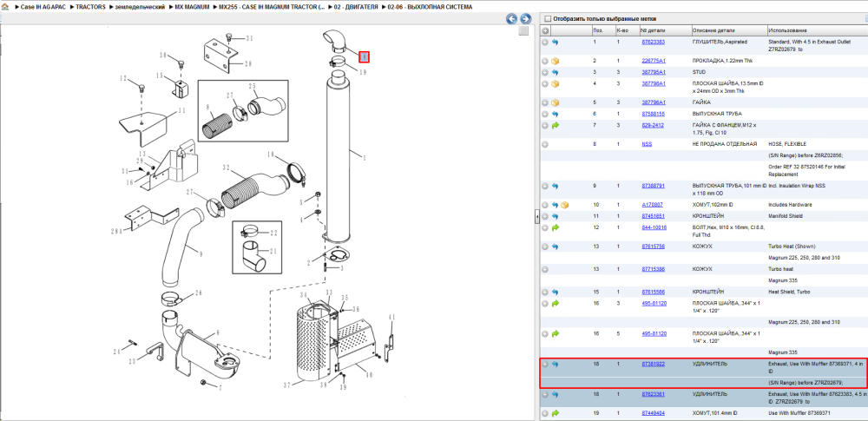The height and width of the screenshot is (421, 868).
Task: Click package icon for part 226775A1
Action: pyautogui.click(x=556, y=61)
